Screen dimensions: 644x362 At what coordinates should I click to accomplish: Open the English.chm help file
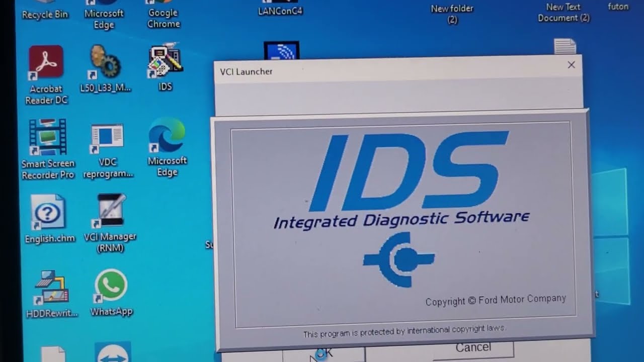pos(49,219)
